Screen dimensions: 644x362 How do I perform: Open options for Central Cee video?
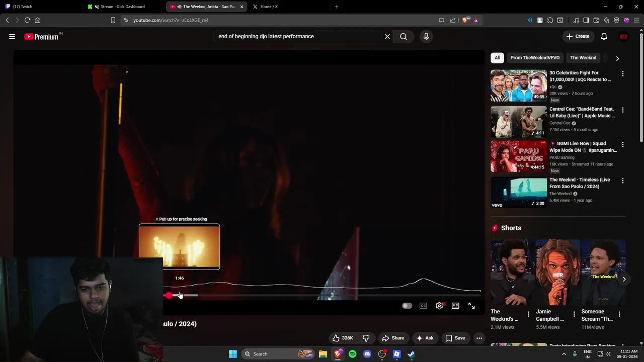(x=622, y=110)
